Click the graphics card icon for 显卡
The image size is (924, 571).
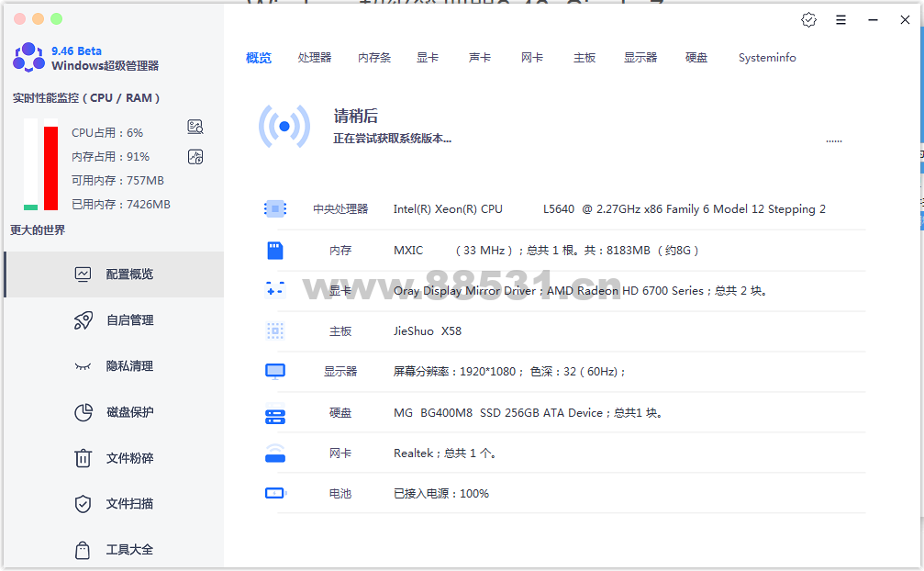275,289
